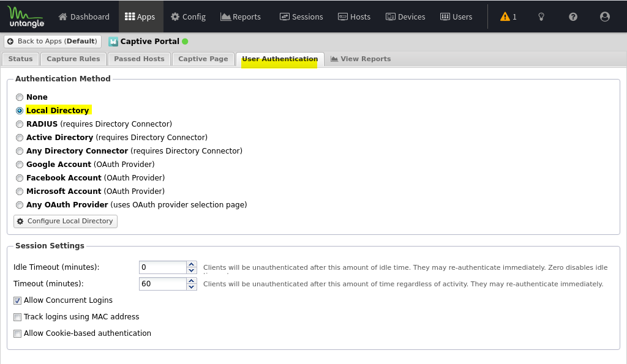Switch to the Capture Rules tab
The width and height of the screenshot is (627, 364).
tap(73, 59)
